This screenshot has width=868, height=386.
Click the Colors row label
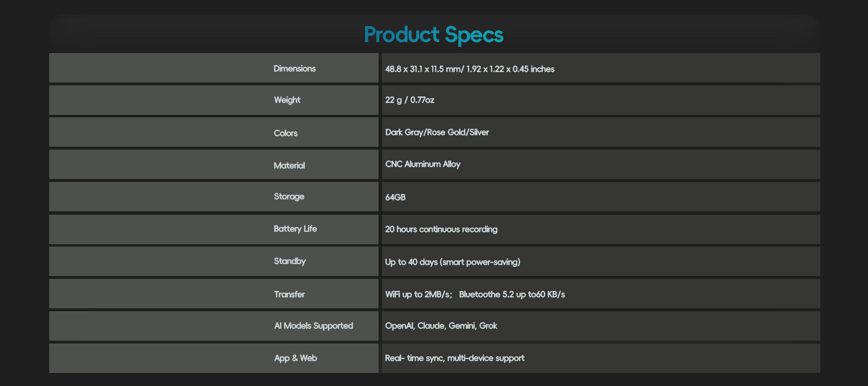click(x=285, y=133)
